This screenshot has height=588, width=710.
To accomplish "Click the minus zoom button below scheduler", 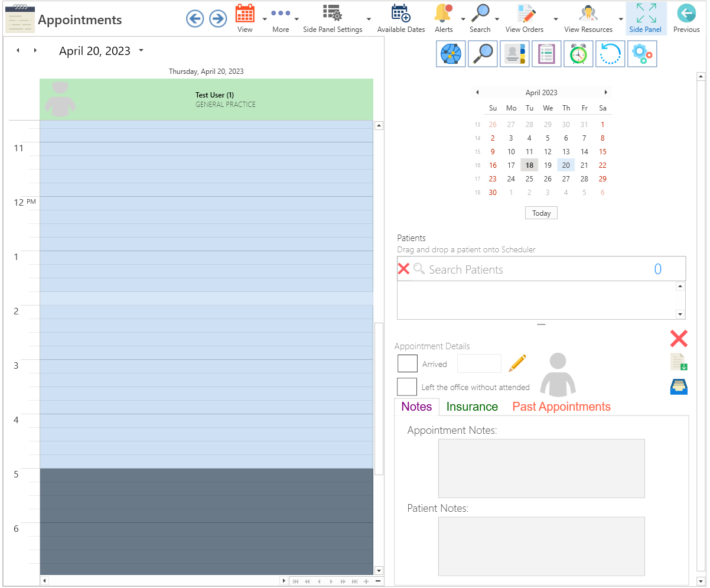I will pyautogui.click(x=378, y=581).
